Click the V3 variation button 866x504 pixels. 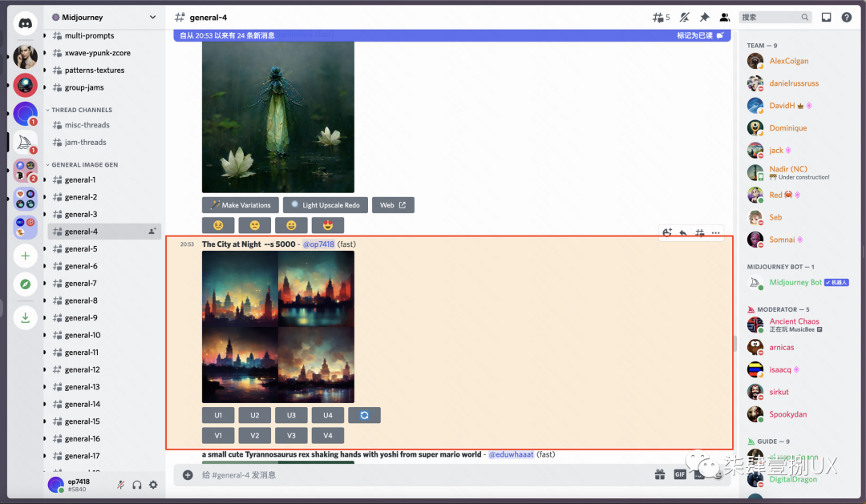pos(291,436)
